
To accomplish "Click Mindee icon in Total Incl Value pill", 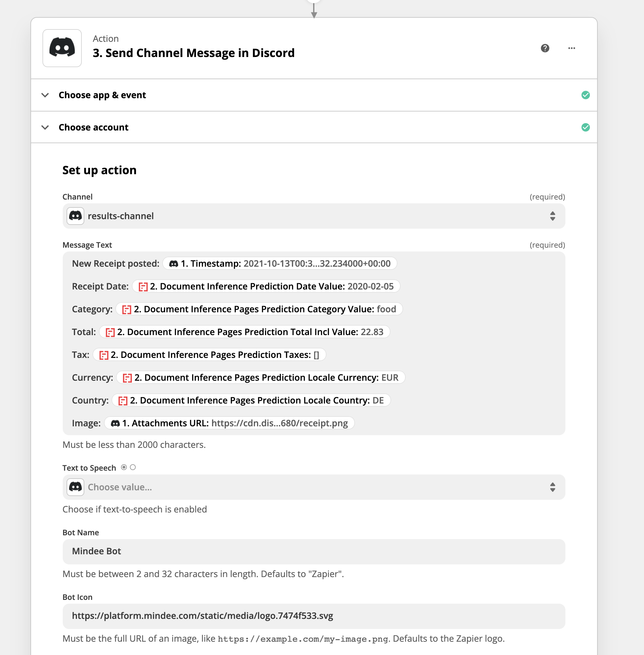I will click(110, 332).
